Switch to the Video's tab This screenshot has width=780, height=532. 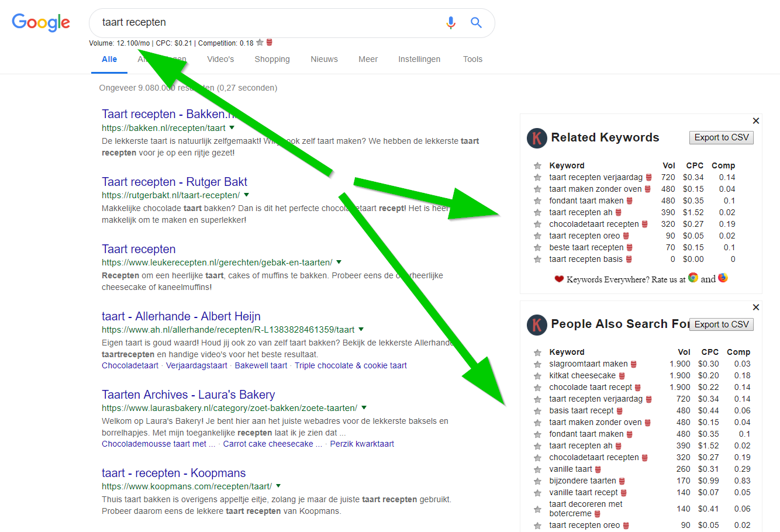220,59
